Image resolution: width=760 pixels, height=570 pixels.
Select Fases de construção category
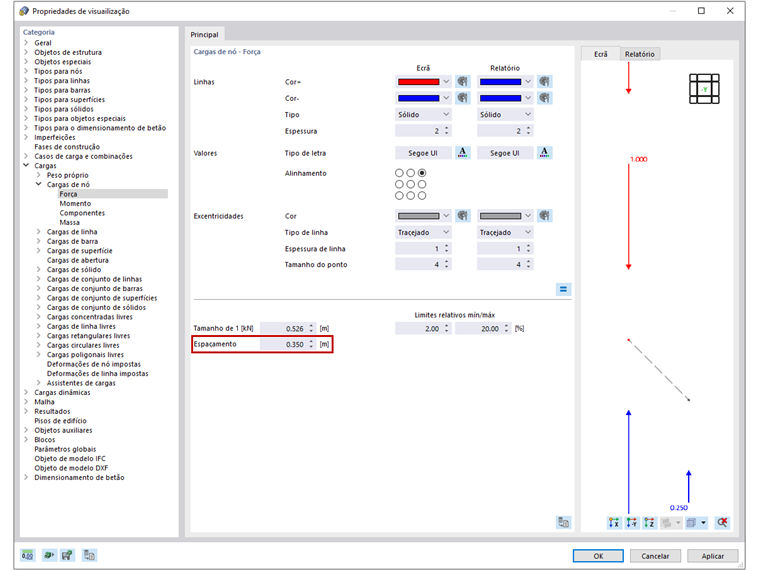67,146
